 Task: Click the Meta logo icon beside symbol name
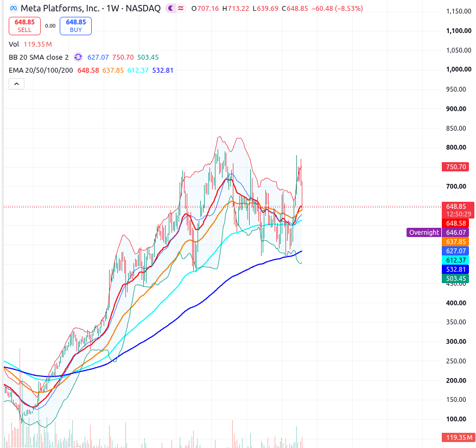(x=14, y=8)
